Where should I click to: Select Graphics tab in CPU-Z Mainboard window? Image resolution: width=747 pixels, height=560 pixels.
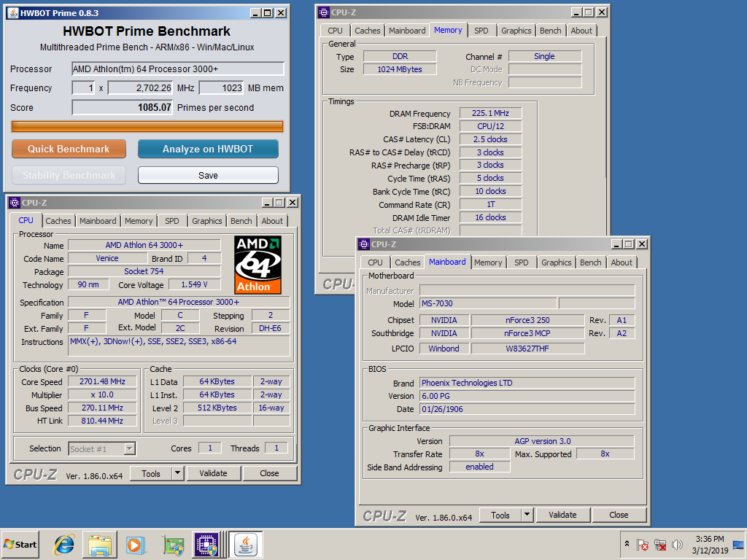pyautogui.click(x=556, y=262)
